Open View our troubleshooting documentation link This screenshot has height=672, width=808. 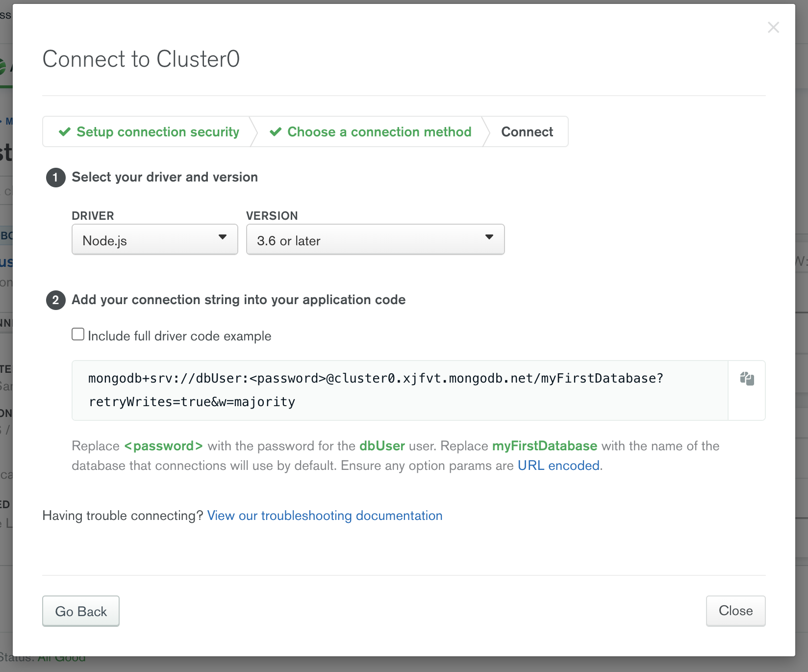(325, 516)
